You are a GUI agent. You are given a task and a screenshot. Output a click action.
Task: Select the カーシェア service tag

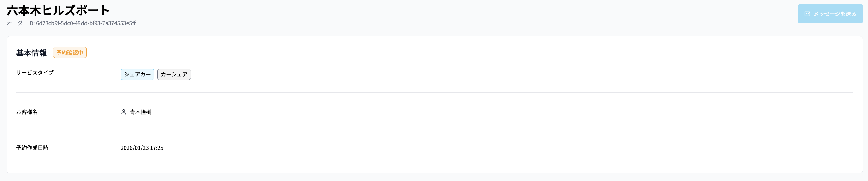coord(174,74)
